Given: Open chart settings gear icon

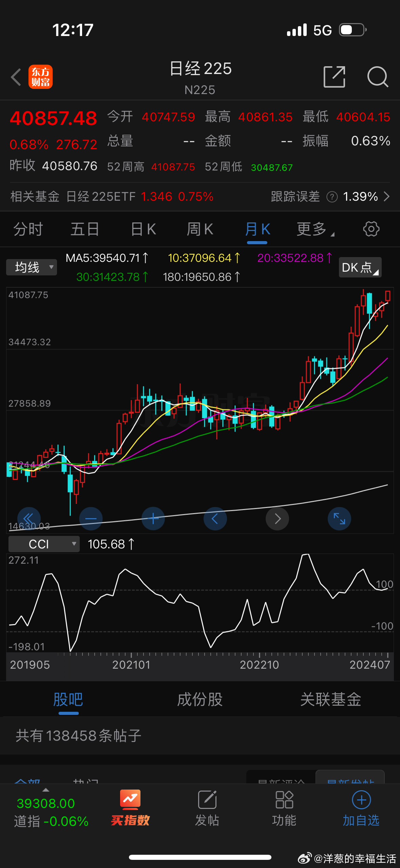Looking at the screenshot, I should (371, 229).
